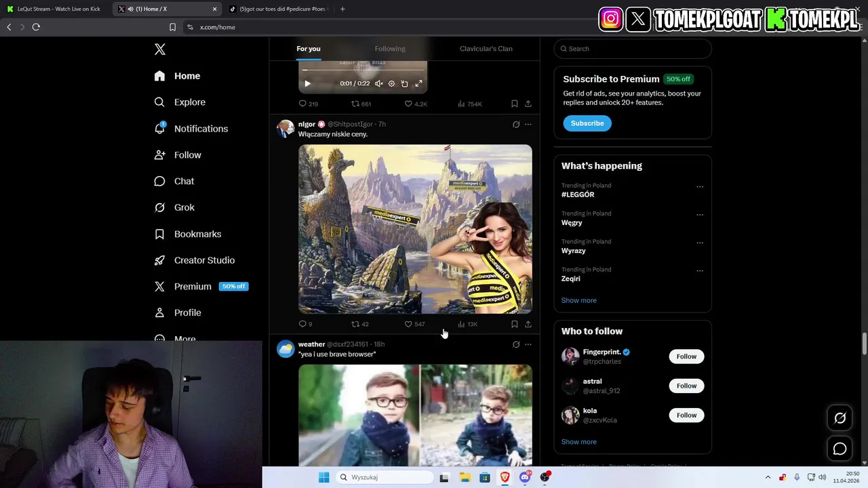Viewport: 868px width, 488px height.
Task: Like the video post with 4.2K likes
Action: tap(416, 104)
